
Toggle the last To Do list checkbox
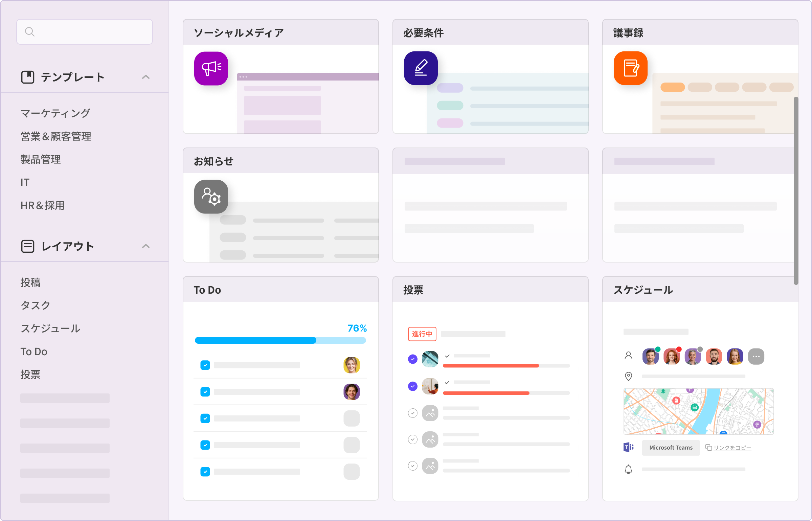click(205, 472)
